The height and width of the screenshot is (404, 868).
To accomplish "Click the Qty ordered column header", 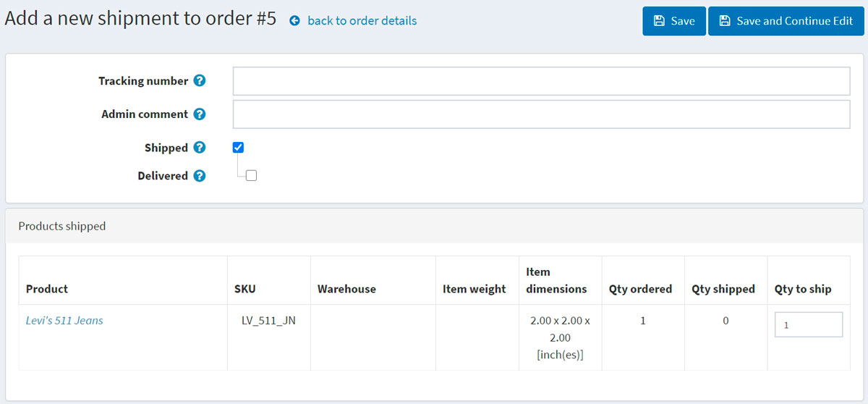I will pyautogui.click(x=640, y=289).
